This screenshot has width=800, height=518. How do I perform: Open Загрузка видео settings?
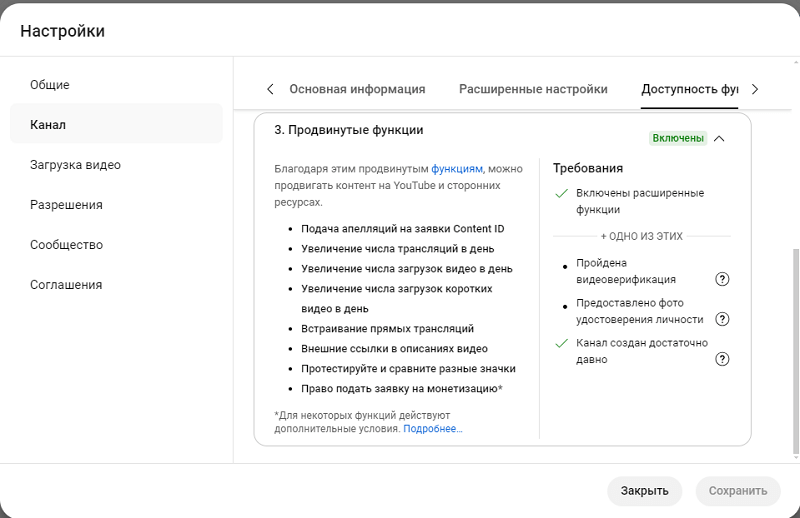[116, 165]
